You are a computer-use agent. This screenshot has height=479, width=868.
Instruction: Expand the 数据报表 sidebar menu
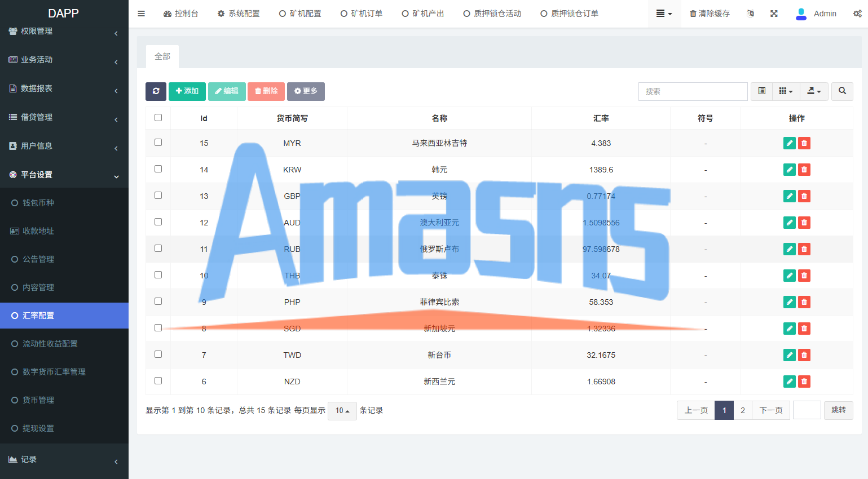(x=64, y=88)
